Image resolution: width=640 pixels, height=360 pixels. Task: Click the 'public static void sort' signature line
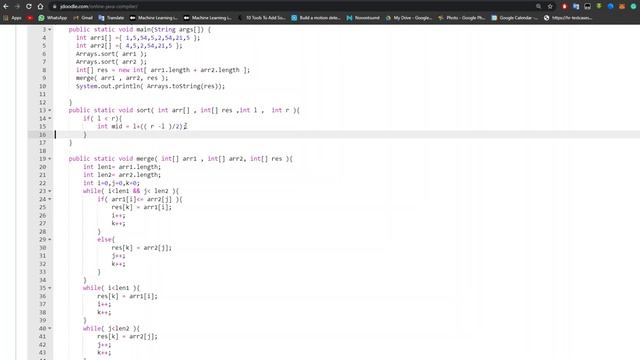tap(184, 110)
